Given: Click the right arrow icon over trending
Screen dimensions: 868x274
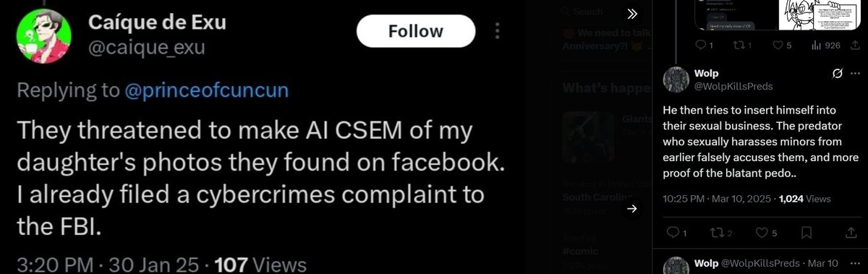Looking at the screenshot, I should tap(632, 209).
